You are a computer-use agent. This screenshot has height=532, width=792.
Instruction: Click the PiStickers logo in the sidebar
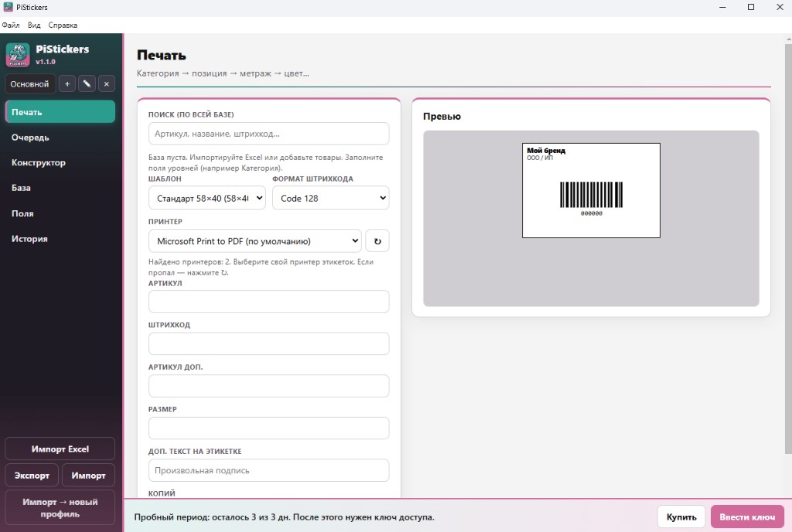pos(18,55)
